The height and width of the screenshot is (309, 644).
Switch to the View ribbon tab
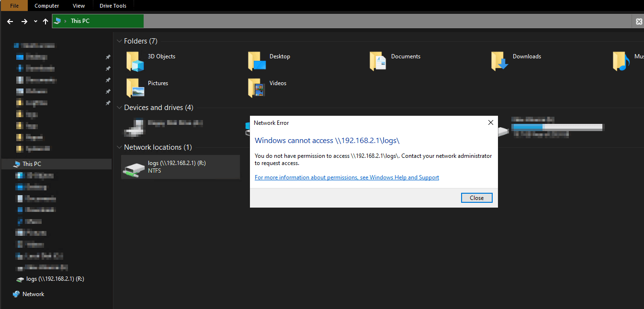[79, 6]
